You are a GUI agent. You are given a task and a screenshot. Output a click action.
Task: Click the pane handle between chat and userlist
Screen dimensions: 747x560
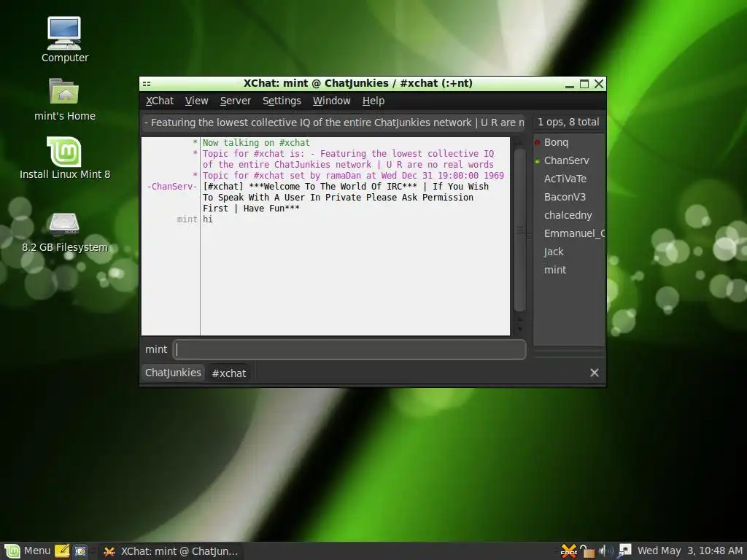pyautogui.click(x=529, y=236)
